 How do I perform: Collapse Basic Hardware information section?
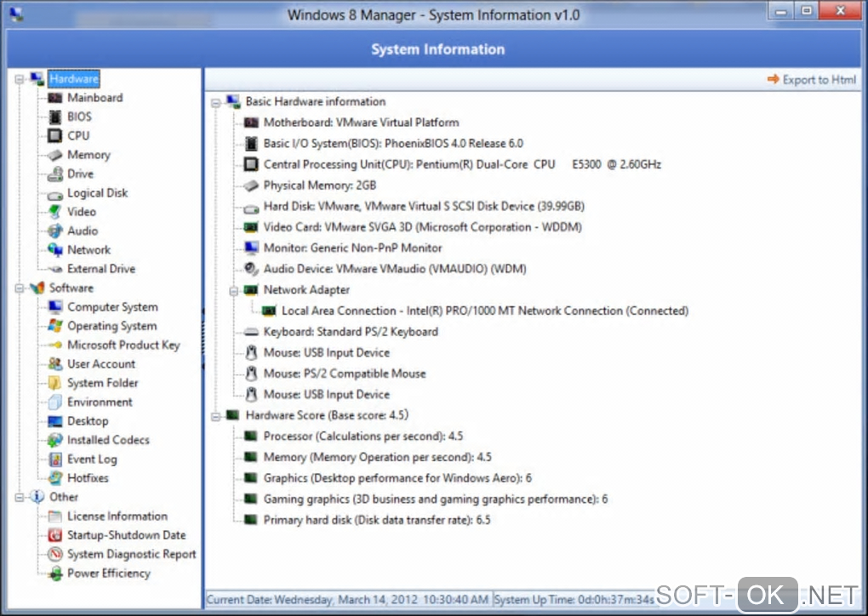216,102
